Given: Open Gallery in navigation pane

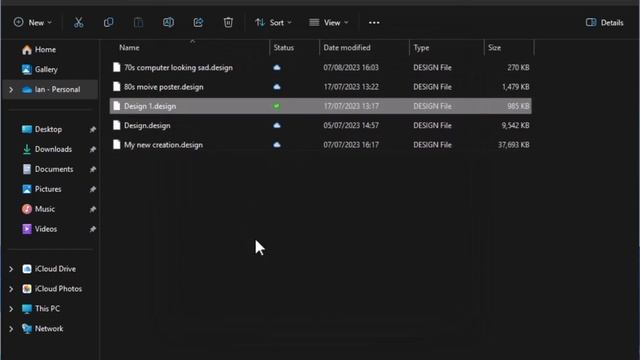Looking at the screenshot, I should (40, 69).
